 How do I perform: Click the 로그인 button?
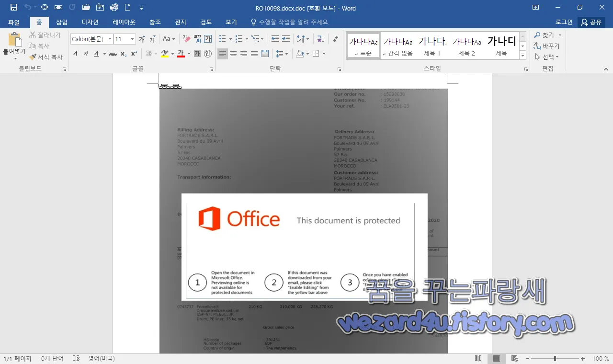(564, 22)
